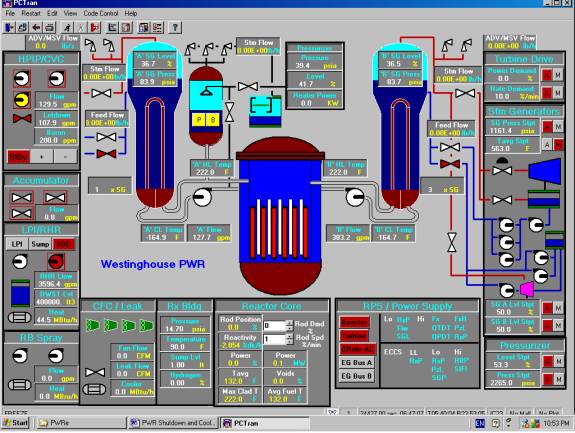The width and height of the screenshot is (575, 433).
Task: Click the Sump button in LPI/RHR
Action: pos(40,244)
